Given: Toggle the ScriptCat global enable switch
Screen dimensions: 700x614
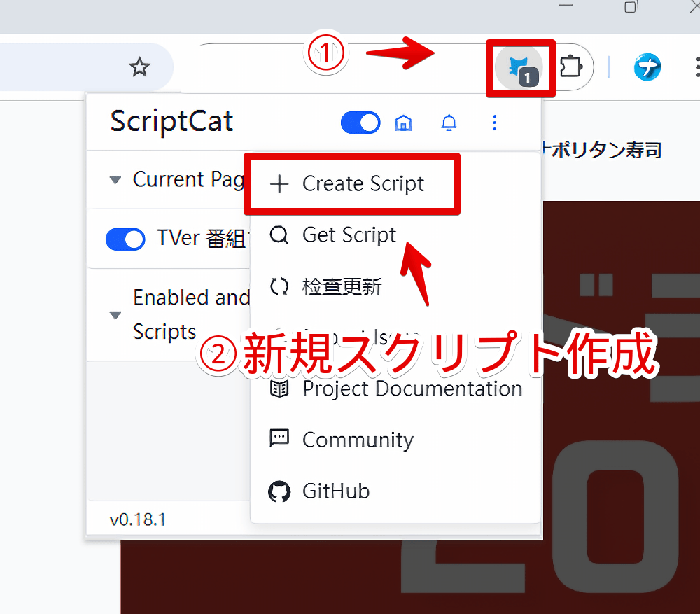Looking at the screenshot, I should click(360, 123).
